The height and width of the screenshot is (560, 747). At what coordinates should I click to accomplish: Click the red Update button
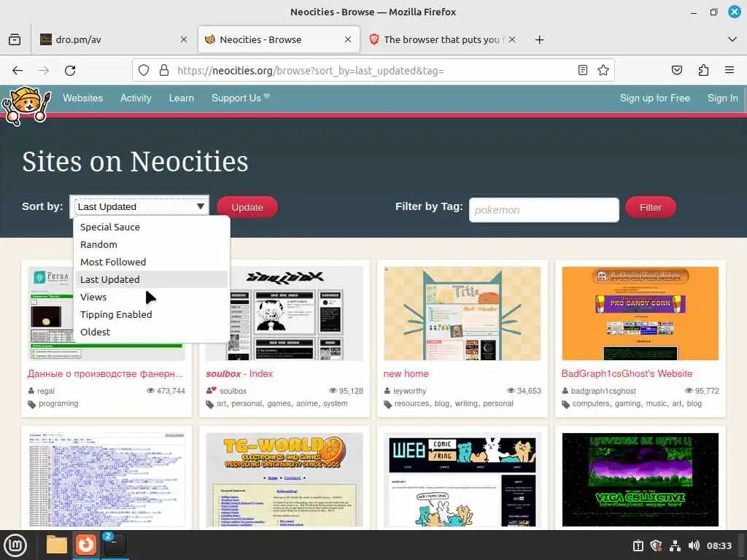point(247,208)
